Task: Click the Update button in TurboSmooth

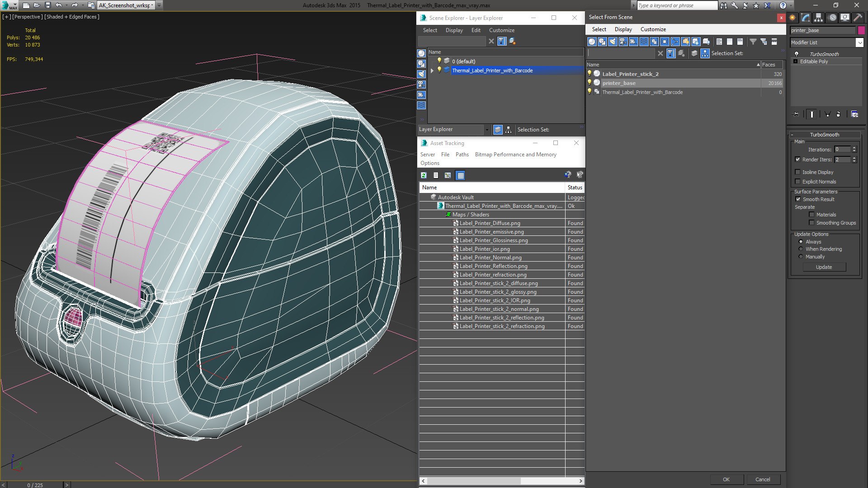Action: (x=824, y=267)
